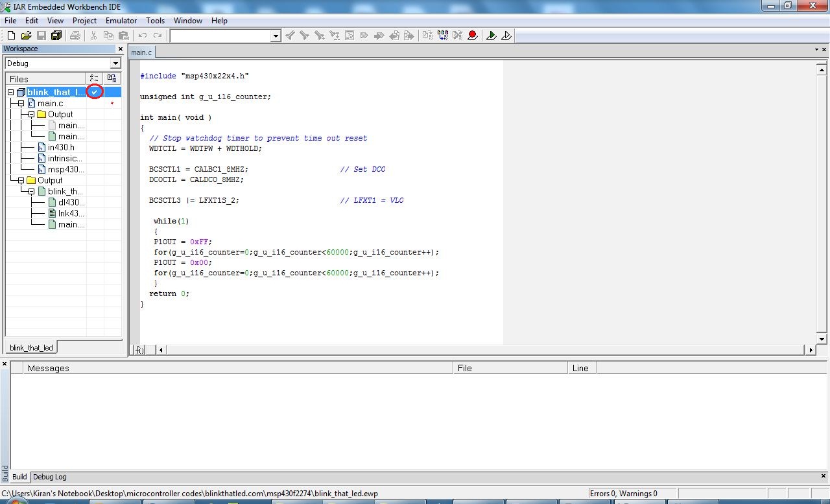Viewport: 830px width, 504px height.
Task: Click the Compile icon in toolbar
Action: [x=428, y=36]
